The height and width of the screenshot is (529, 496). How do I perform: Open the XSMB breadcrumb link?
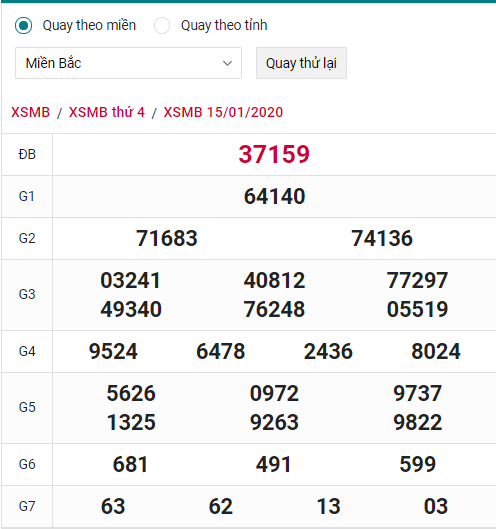coord(30,112)
